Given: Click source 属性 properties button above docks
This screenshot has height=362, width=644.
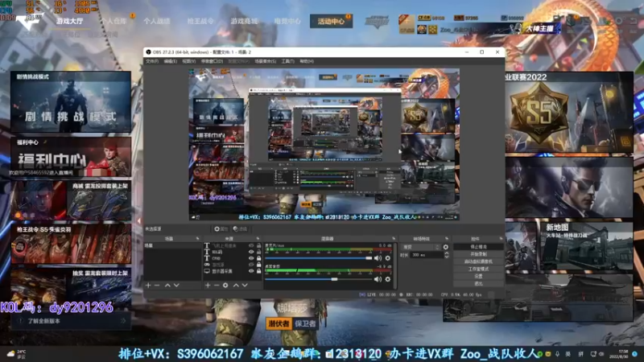Looking at the screenshot, I should coord(221,229).
